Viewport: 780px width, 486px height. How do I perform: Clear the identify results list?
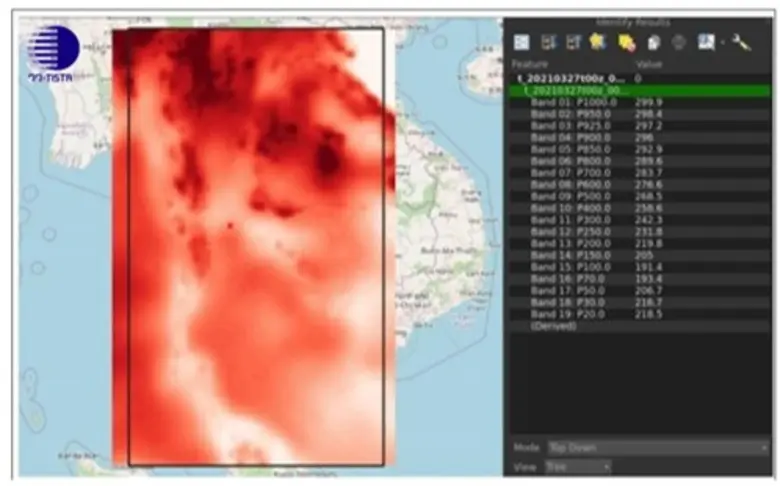pos(626,42)
